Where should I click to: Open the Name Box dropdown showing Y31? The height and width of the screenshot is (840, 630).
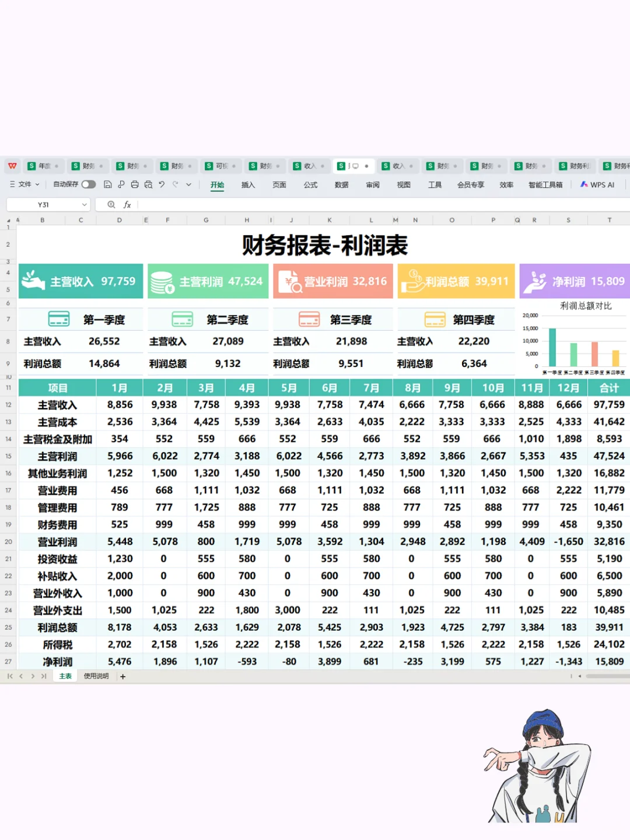tap(84, 204)
